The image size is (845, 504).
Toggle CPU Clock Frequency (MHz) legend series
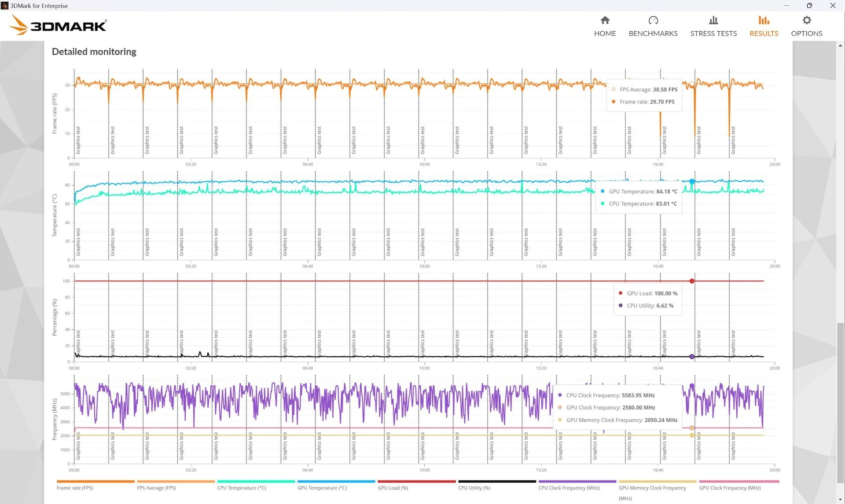click(569, 488)
